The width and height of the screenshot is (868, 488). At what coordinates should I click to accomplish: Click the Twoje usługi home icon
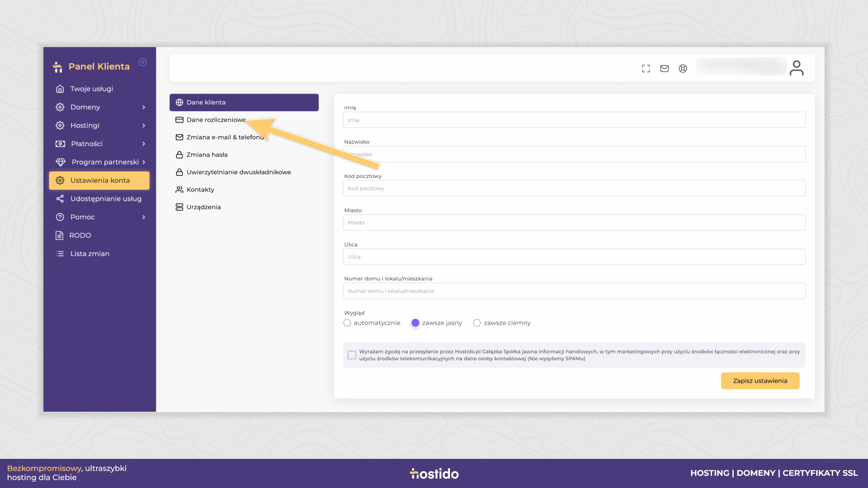(60, 89)
